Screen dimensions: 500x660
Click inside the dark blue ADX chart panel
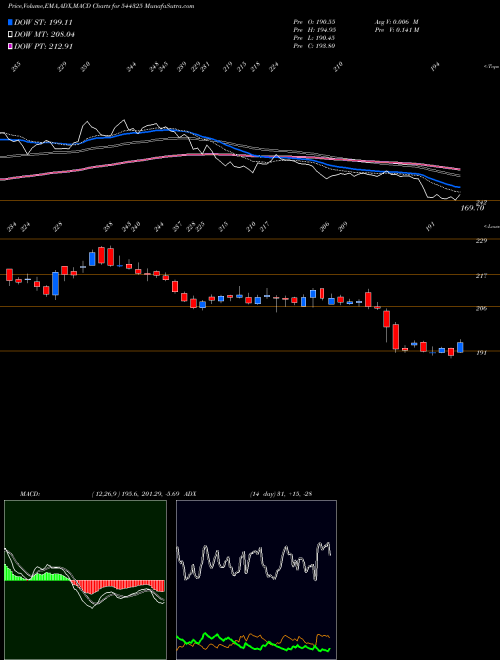click(256, 580)
